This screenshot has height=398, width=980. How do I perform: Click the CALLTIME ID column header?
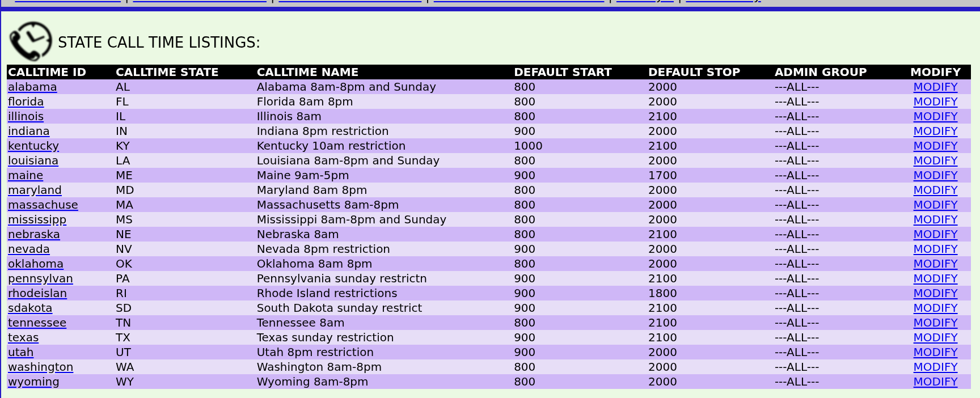(x=47, y=72)
